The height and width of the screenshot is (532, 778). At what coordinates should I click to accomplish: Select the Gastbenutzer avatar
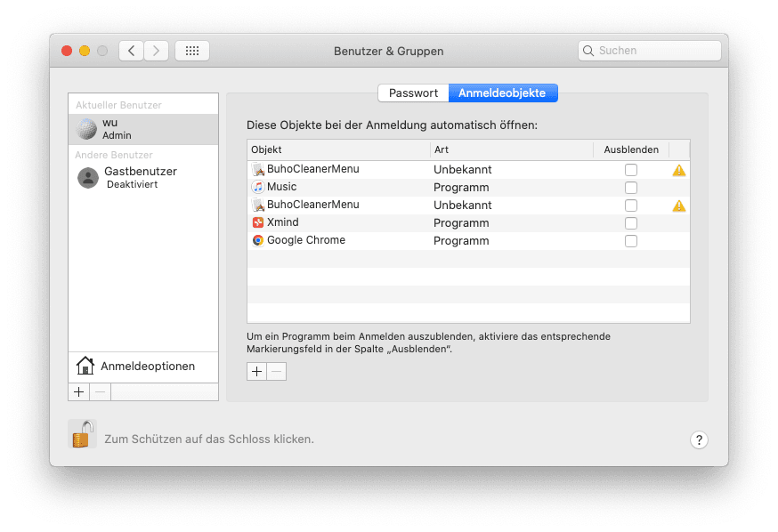86,178
